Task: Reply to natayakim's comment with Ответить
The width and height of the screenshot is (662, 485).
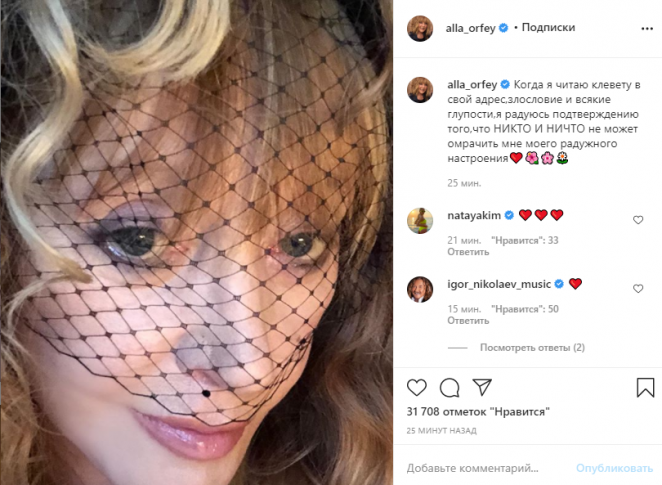Action: pos(468,252)
